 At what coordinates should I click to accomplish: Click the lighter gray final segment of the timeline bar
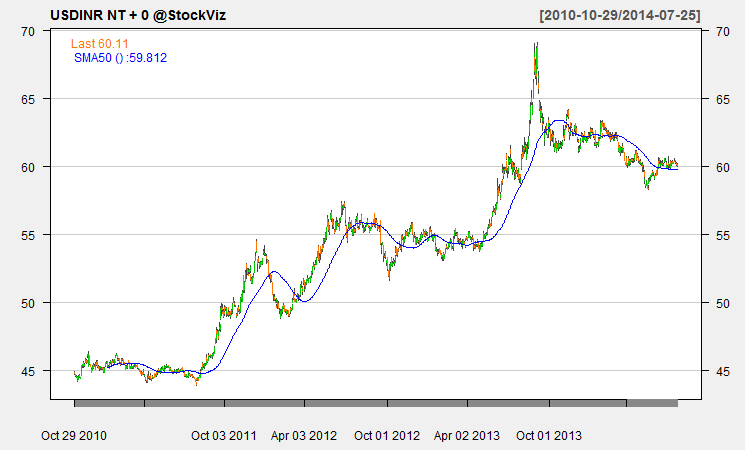pyautogui.click(x=652, y=403)
